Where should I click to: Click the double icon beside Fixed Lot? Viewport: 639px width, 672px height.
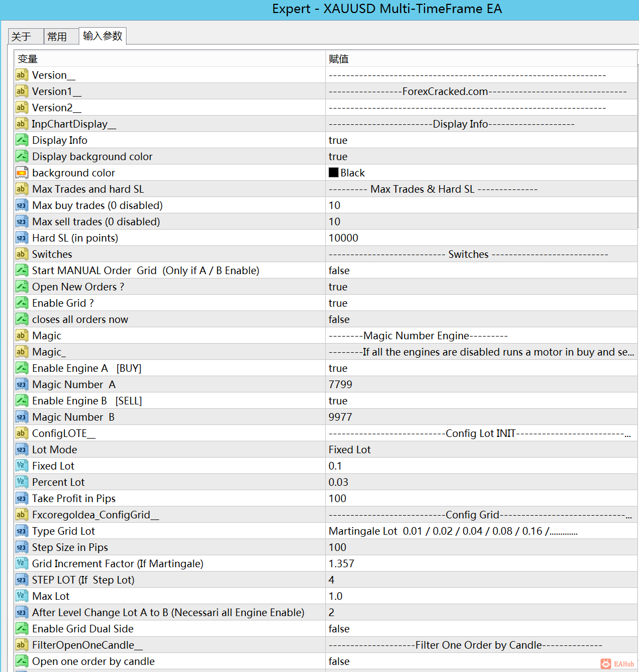coord(22,466)
